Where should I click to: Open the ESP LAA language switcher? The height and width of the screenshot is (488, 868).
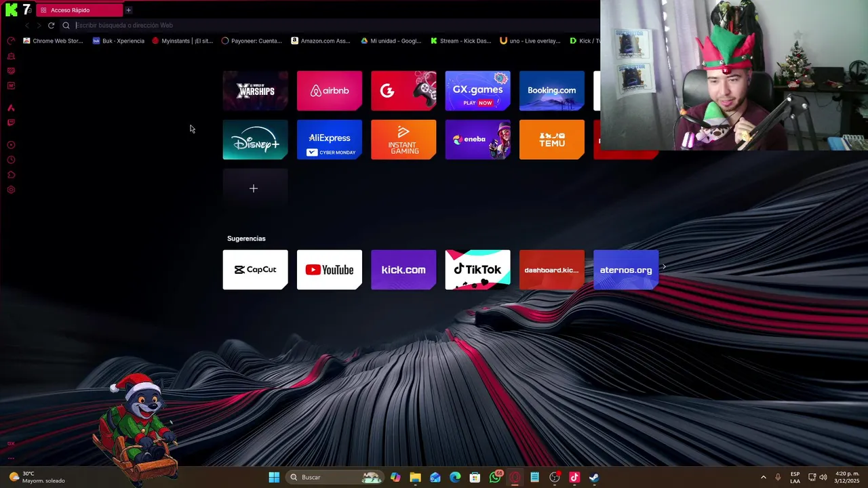(795, 477)
